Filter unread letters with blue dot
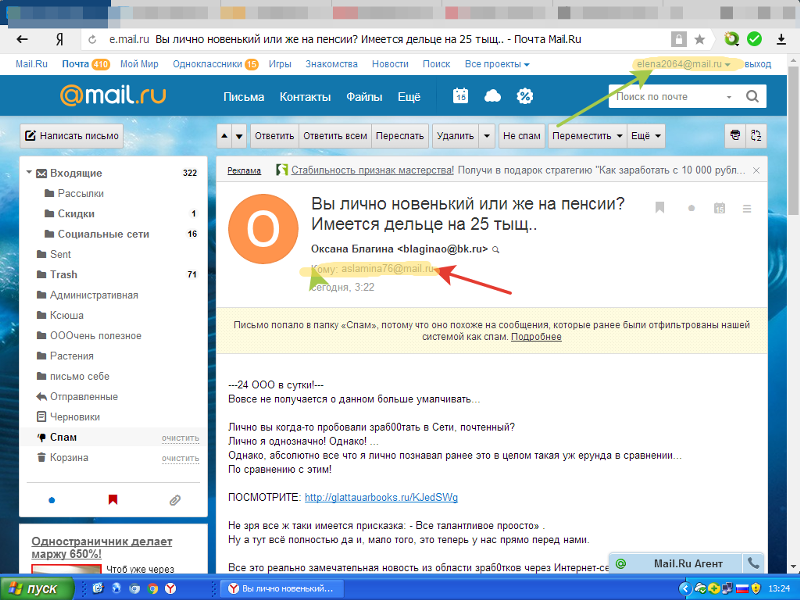The height and width of the screenshot is (600, 800). pos(52,500)
